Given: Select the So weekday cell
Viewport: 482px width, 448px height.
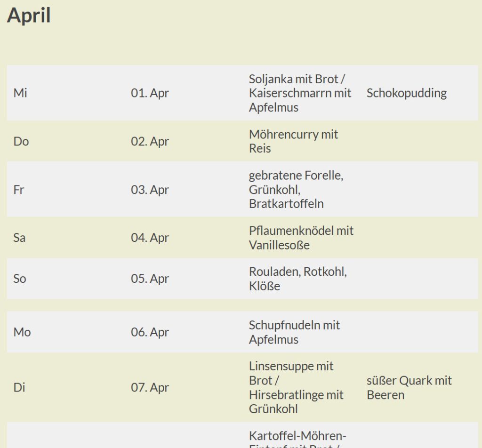Looking at the screenshot, I should pos(20,279).
